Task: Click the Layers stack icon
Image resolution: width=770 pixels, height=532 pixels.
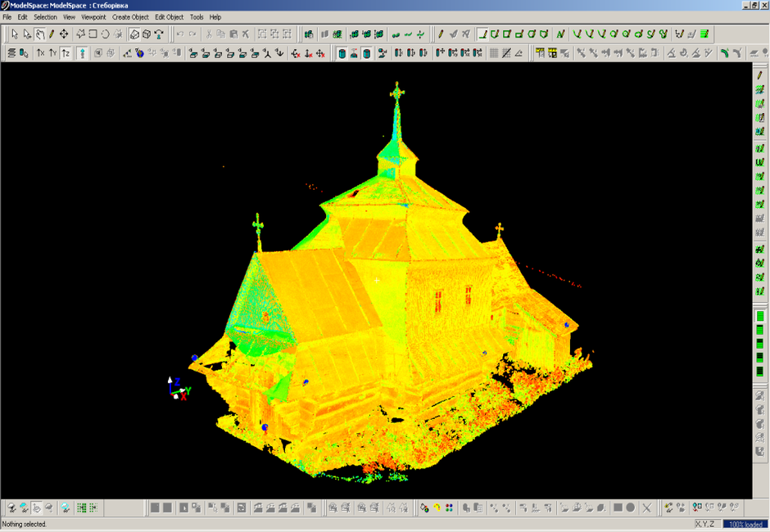Action: pyautogui.click(x=11, y=52)
